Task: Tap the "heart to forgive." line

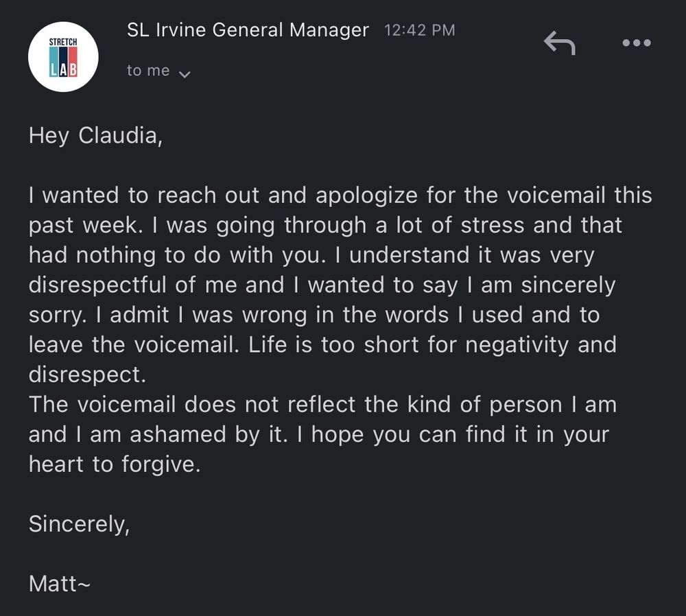Action: pos(115,464)
